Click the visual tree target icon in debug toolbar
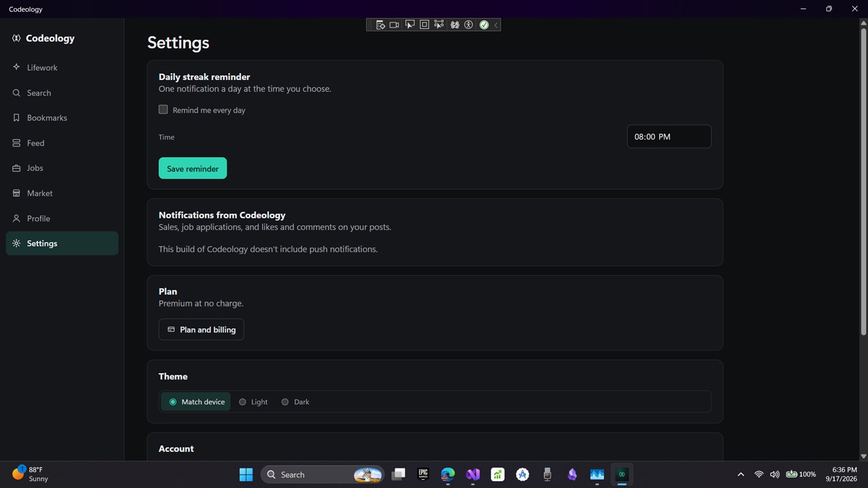The height and width of the screenshot is (488, 868). pos(380,25)
